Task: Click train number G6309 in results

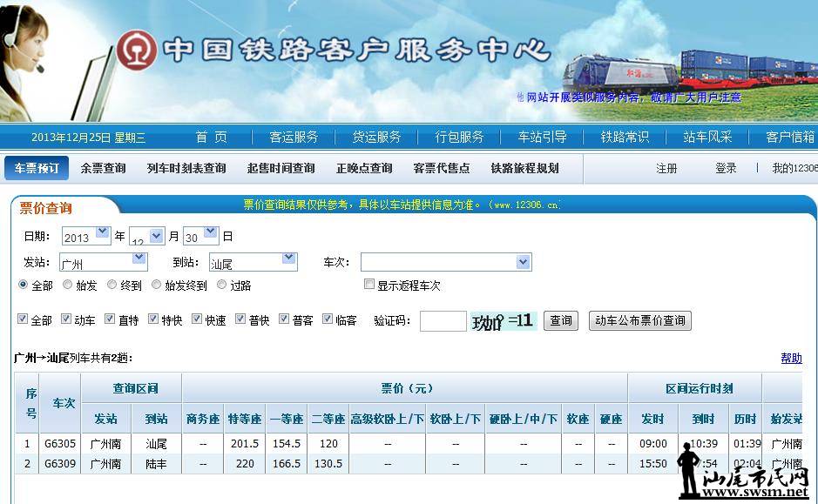Action: (60, 463)
